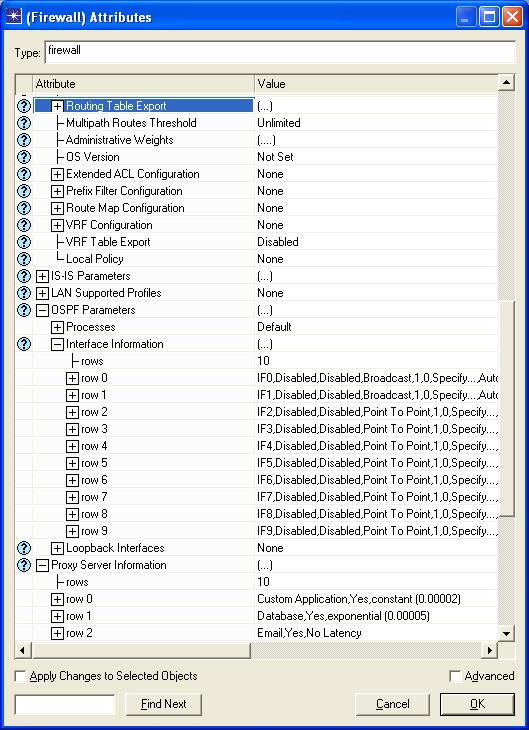Image resolution: width=529 pixels, height=730 pixels.
Task: Click the Value column header
Action: 376,84
